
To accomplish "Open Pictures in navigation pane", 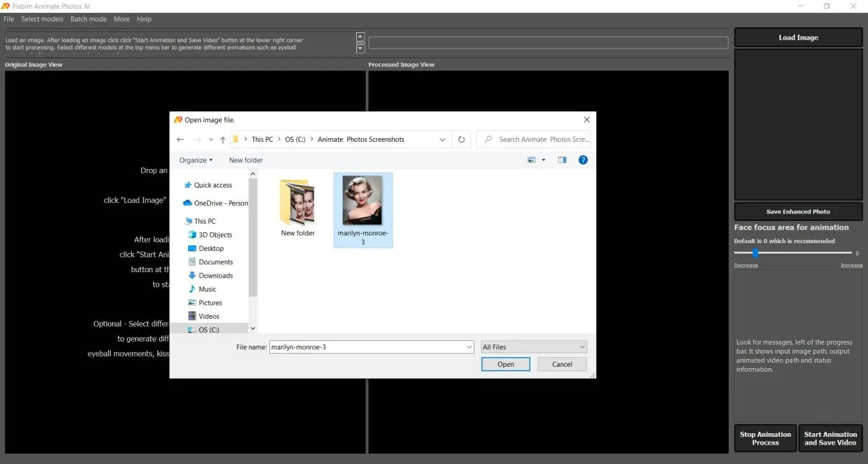I will coord(205,303).
